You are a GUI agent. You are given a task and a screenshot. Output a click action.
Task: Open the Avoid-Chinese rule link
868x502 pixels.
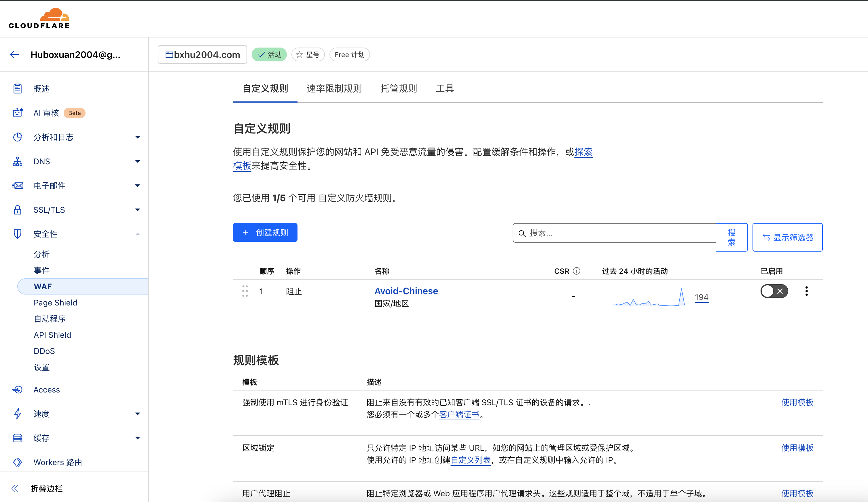[x=406, y=291]
